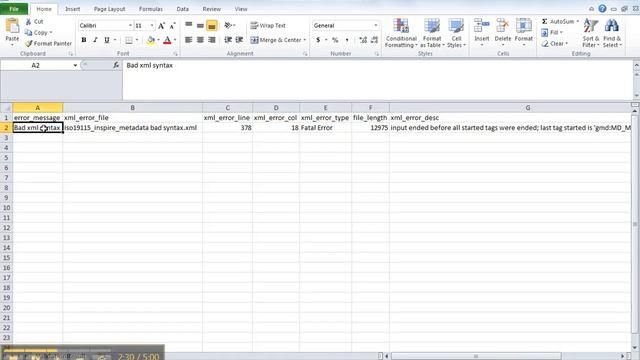Click the Orientation text angle icon
Viewport: 640px width, 360px height.
click(229, 25)
